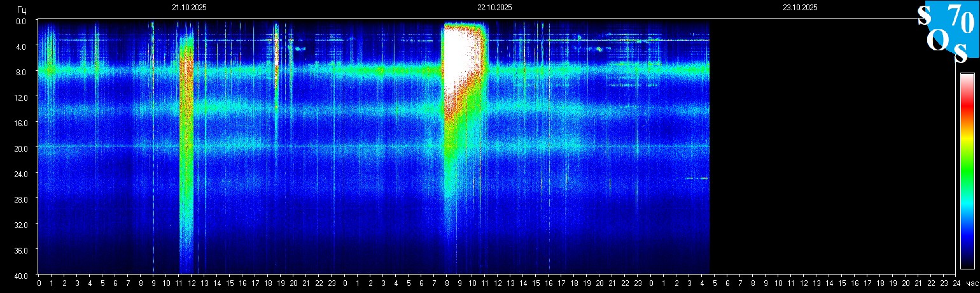Click the tall orange-red vertical burst on 21.10.2025
The image size is (980, 293).
tap(186, 153)
